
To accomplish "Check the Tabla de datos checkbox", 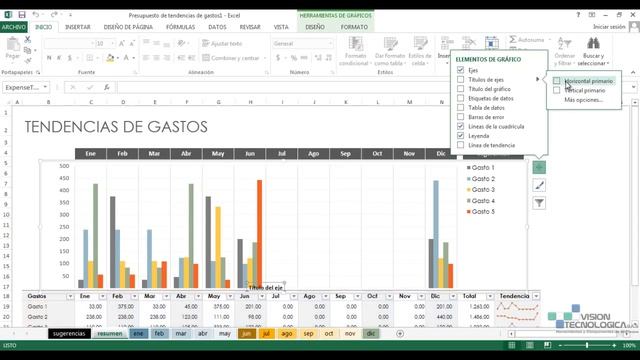I will point(460,108).
